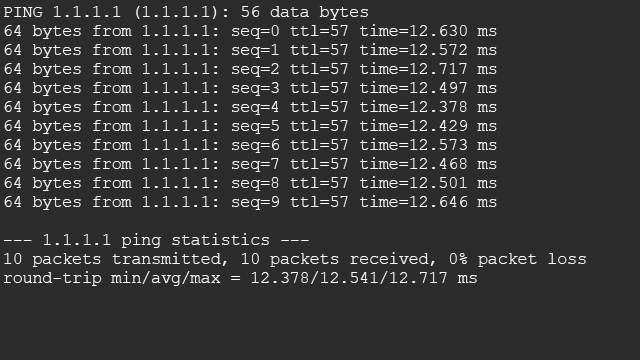This screenshot has width=640, height=360.
Task: Click the time=12.468 ms value
Action: click(x=428, y=164)
